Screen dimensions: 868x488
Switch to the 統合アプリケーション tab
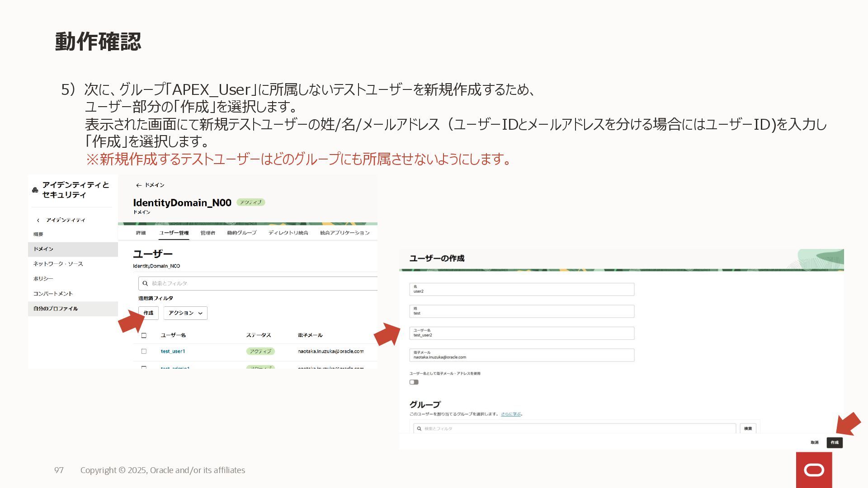(x=344, y=233)
